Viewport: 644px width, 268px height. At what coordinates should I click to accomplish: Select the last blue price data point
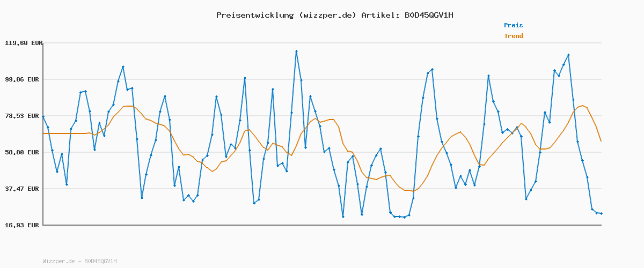601,213
